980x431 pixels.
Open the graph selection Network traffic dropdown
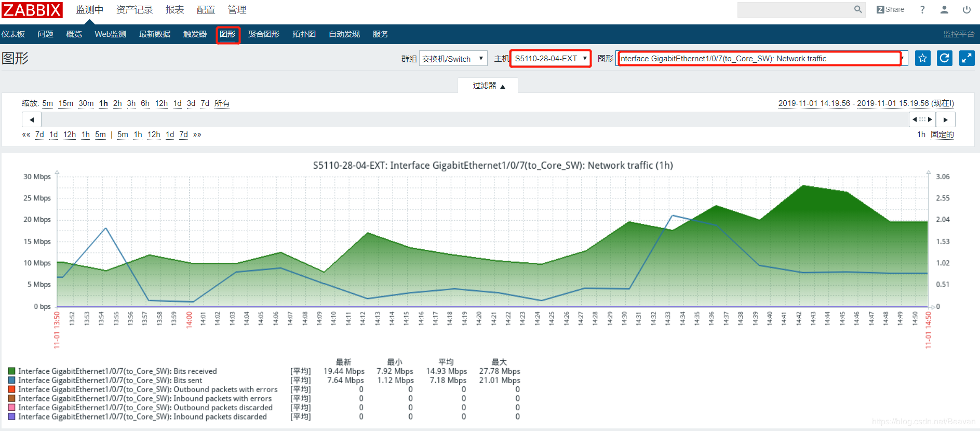762,58
